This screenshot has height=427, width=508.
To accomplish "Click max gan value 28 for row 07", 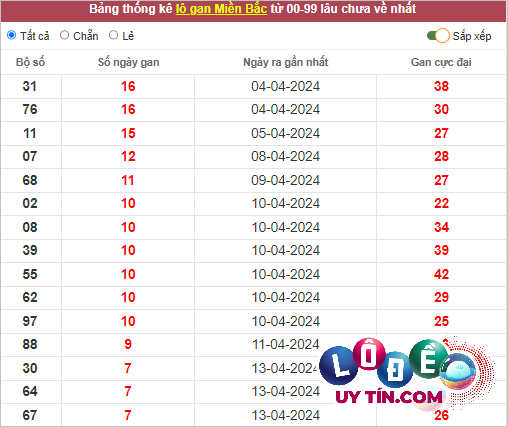I will 441,156.
